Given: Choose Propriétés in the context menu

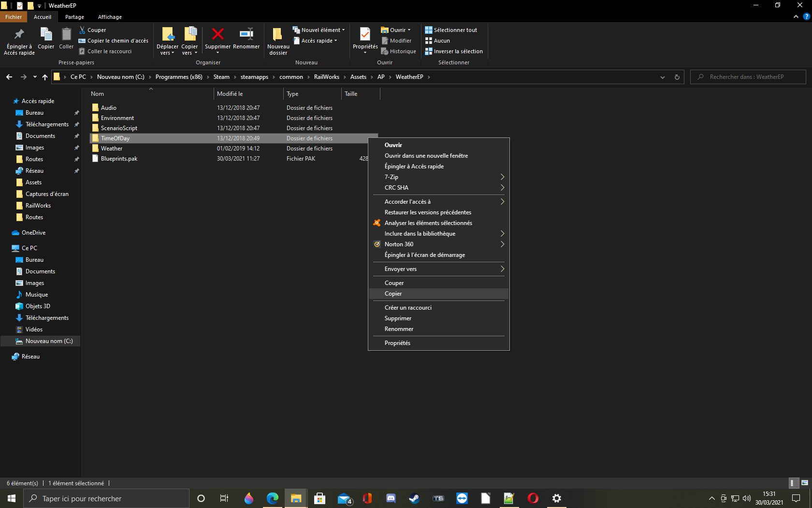Looking at the screenshot, I should point(438,343).
